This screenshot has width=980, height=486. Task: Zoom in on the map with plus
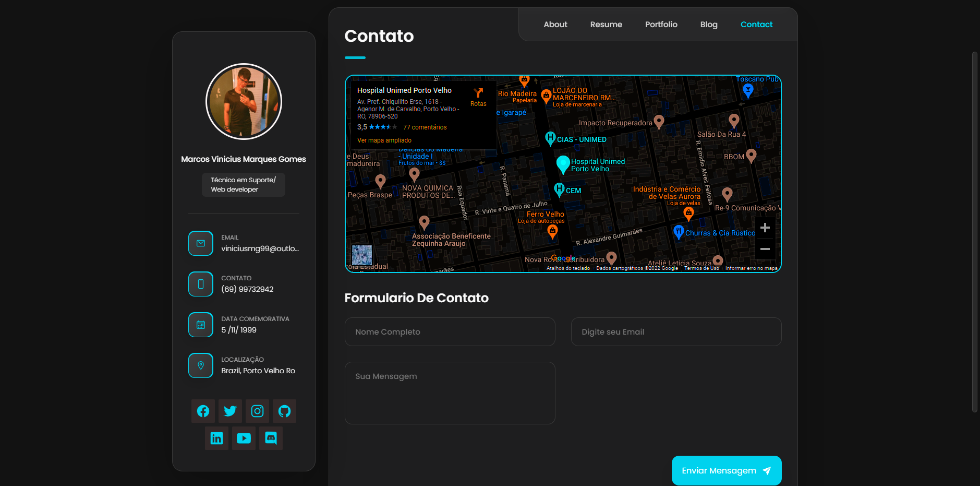(765, 228)
